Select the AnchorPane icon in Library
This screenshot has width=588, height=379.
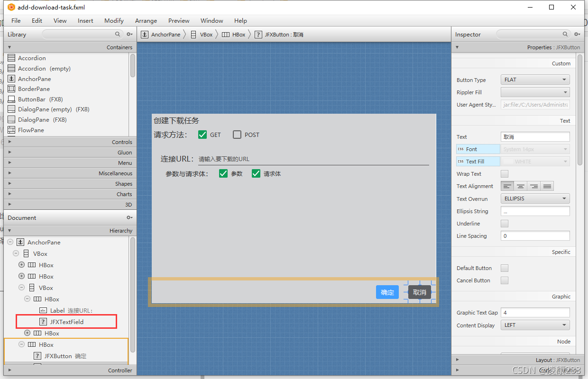click(x=11, y=79)
